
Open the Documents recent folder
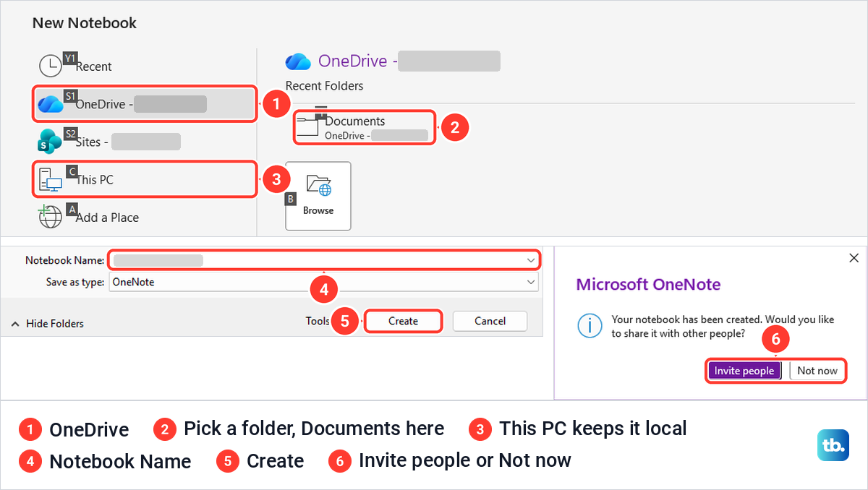point(365,127)
